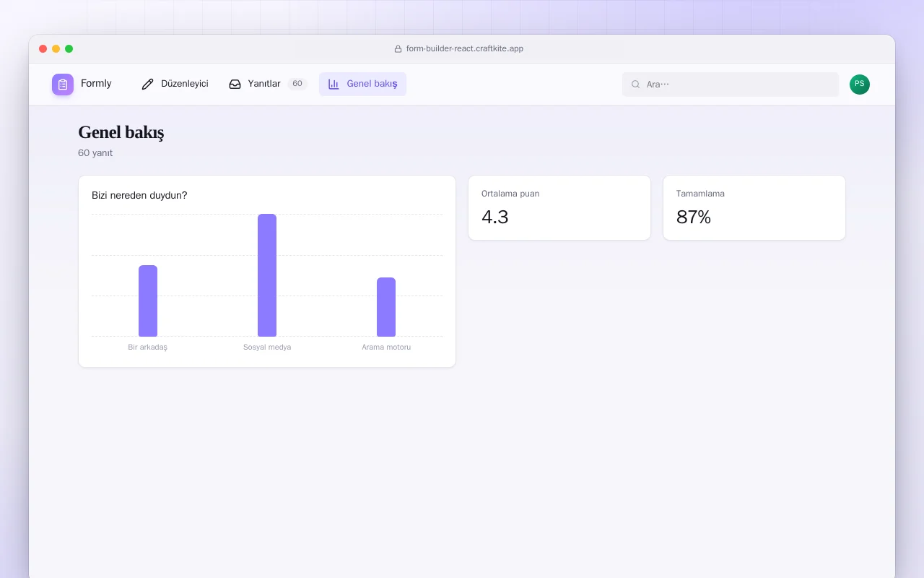Click the red close window button

43,49
